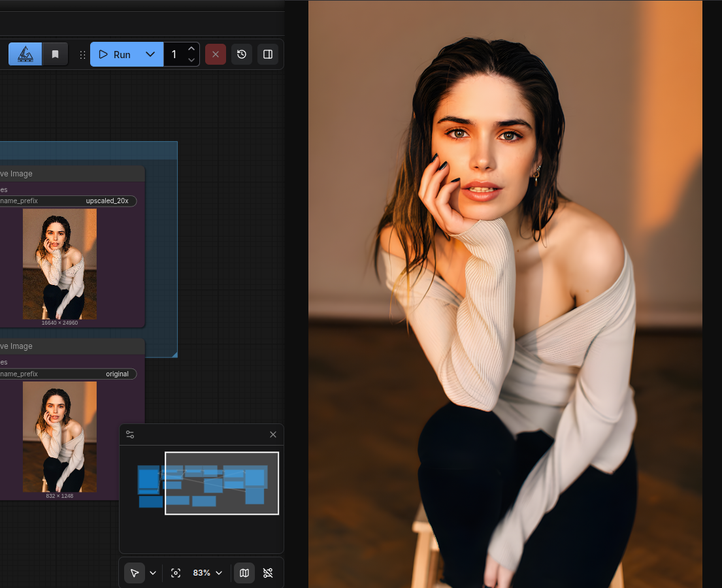Click the 832 × 1248 dimension label
Viewport: 722px width, 588px height.
[x=60, y=496]
